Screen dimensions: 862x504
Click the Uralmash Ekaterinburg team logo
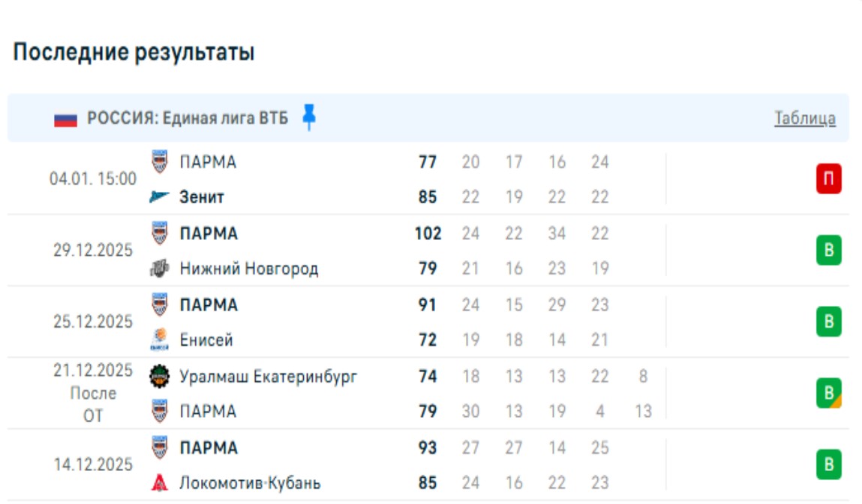[159, 376]
